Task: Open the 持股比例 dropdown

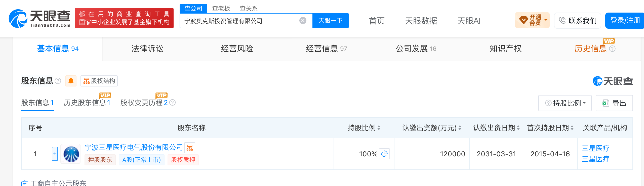Action: tap(565, 103)
